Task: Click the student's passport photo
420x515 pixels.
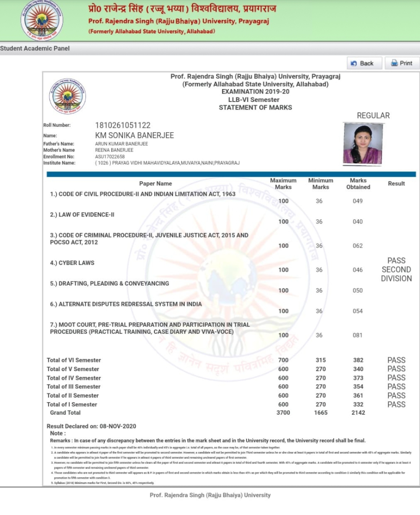Action: tap(363, 143)
